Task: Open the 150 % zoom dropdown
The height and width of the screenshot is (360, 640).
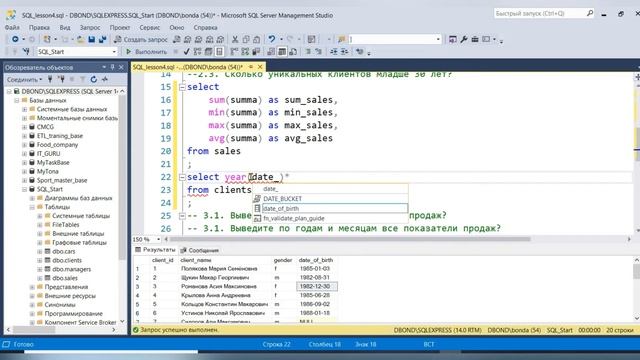Action: pos(158,239)
